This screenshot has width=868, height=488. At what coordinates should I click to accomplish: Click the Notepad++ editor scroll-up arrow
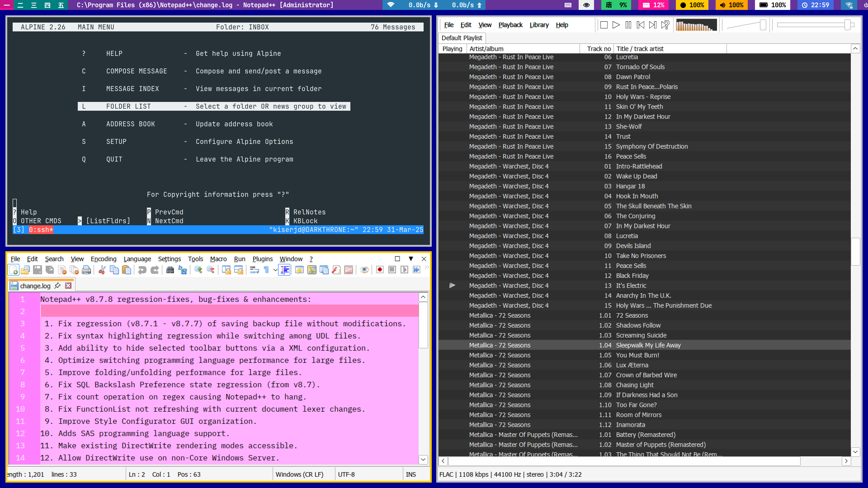(x=423, y=297)
